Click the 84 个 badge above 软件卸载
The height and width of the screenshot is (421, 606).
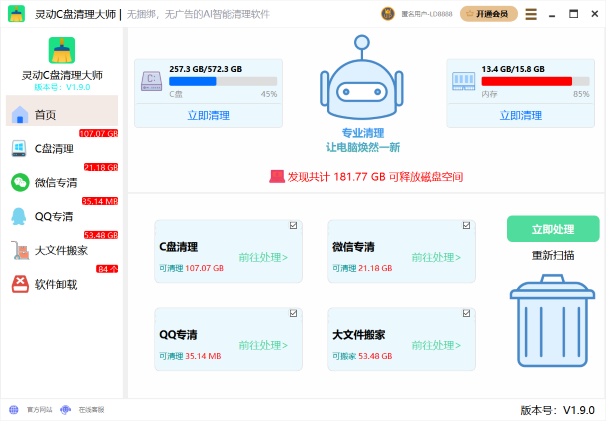(x=107, y=269)
